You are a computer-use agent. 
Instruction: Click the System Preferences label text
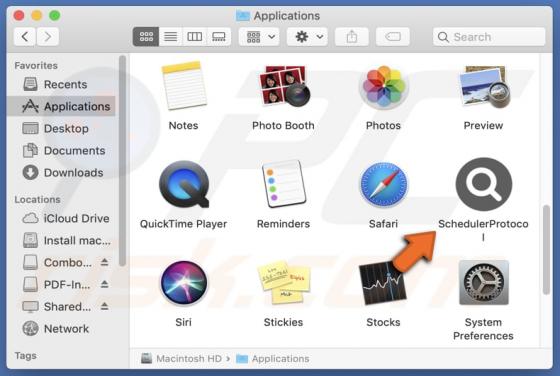click(x=483, y=329)
